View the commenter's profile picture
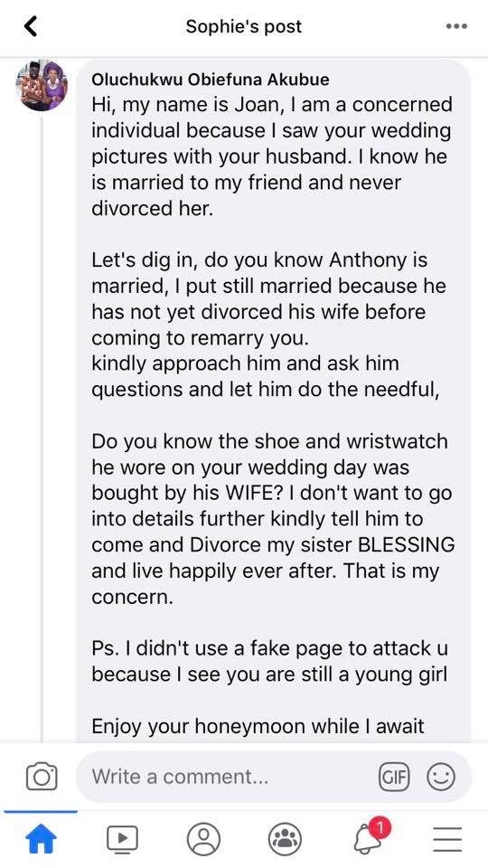Image resolution: width=488 pixels, height=868 pixels. coord(42,86)
